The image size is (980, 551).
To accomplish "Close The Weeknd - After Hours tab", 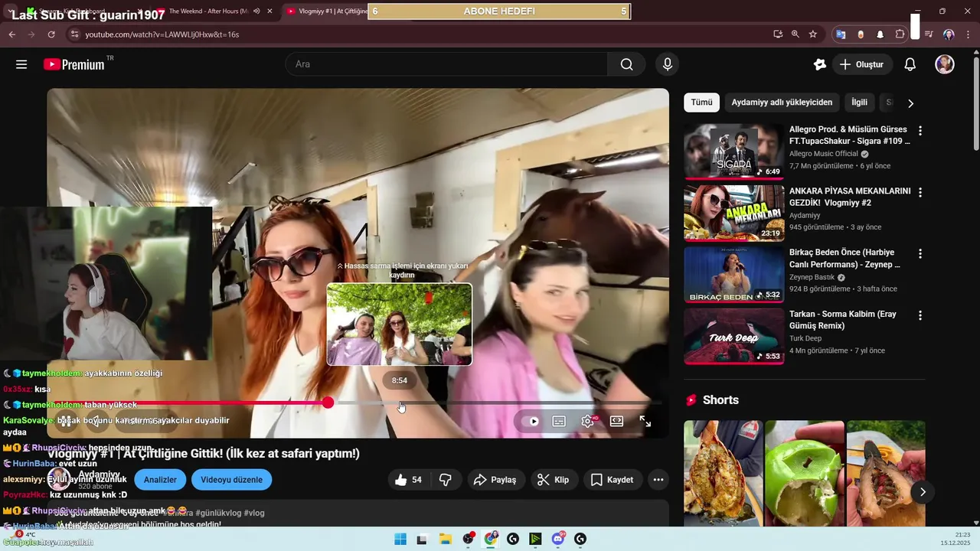I will [x=269, y=11].
